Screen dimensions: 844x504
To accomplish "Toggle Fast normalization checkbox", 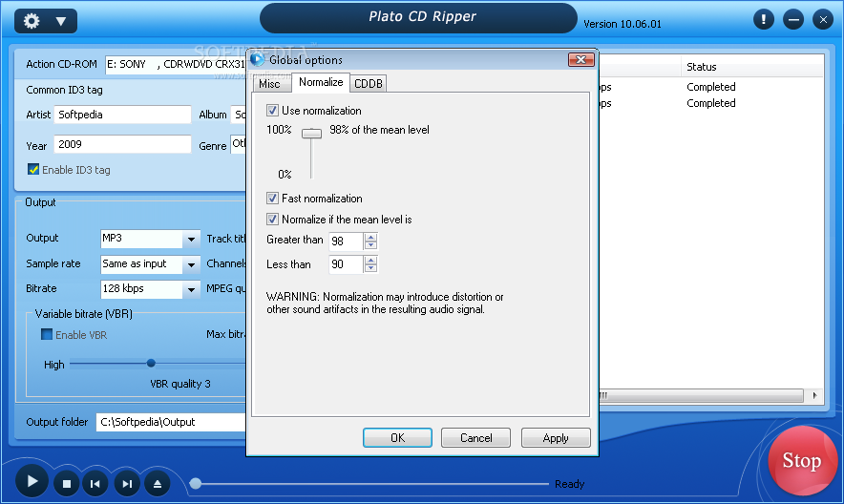I will (x=272, y=199).
